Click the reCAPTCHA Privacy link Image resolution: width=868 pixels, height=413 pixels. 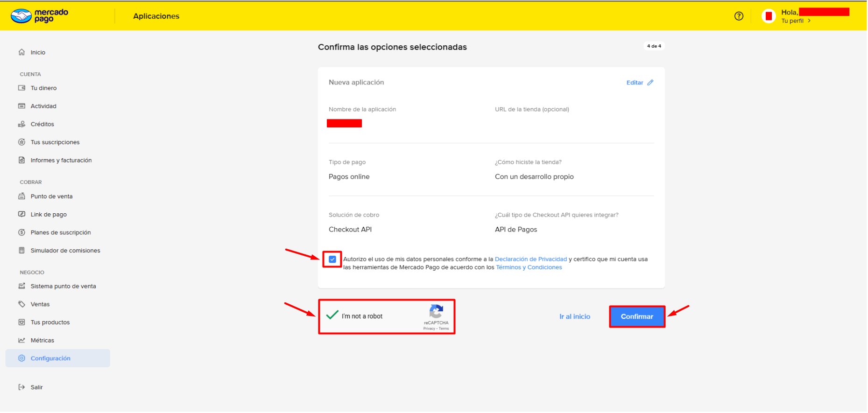click(x=429, y=329)
